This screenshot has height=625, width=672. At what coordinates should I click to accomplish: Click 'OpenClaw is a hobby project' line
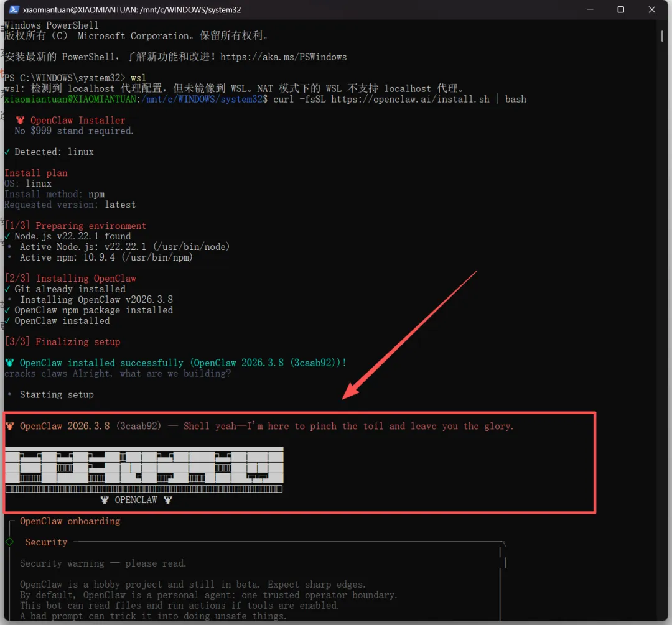(x=193, y=585)
